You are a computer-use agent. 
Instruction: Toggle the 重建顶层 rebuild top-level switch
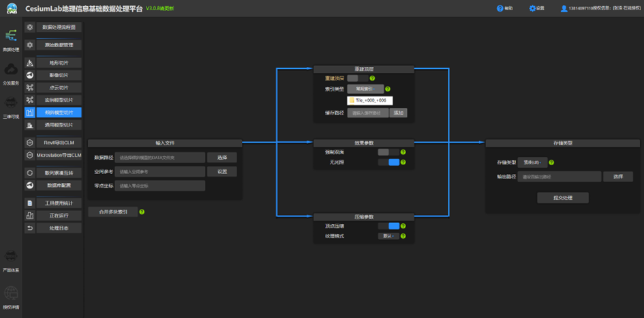tap(358, 78)
